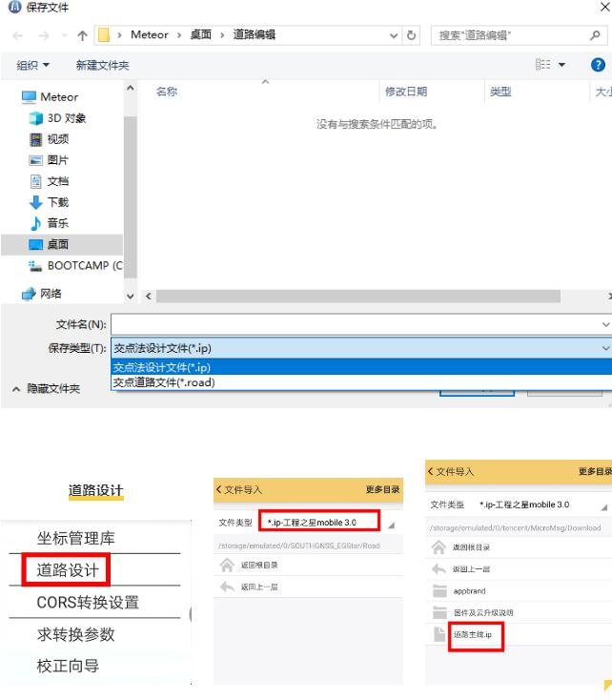Click the forward navigation arrow

44,35
